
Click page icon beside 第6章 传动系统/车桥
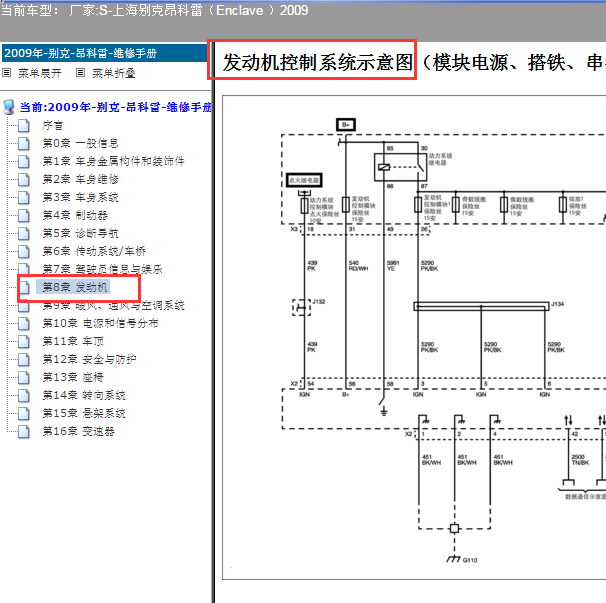(24, 251)
